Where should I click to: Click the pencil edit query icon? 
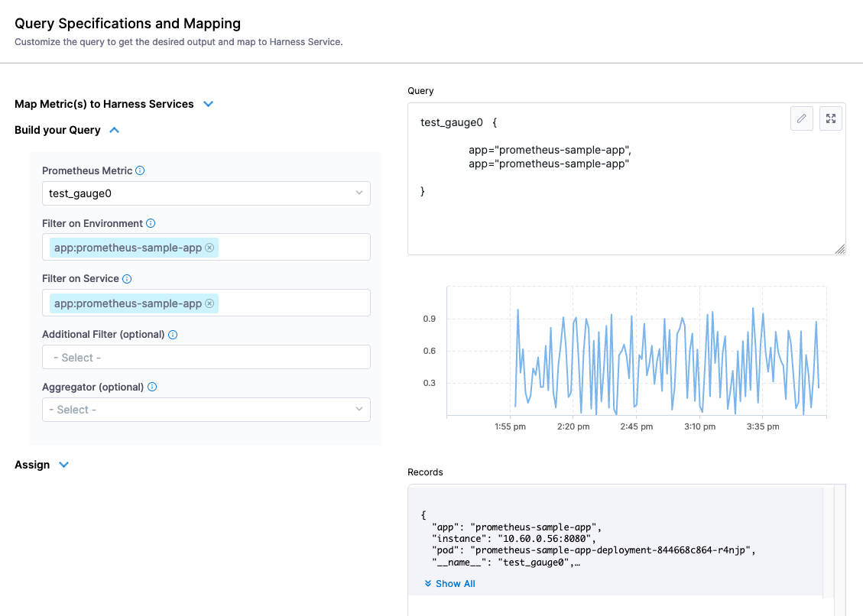[x=801, y=118]
